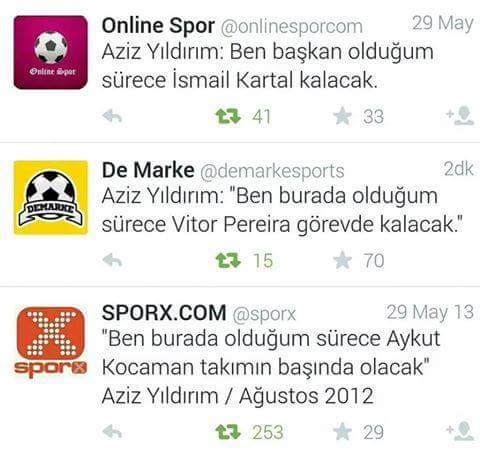The height and width of the screenshot is (453, 480).
Task: Favorite the Online Spor tweet with star
Action: pyautogui.click(x=342, y=116)
